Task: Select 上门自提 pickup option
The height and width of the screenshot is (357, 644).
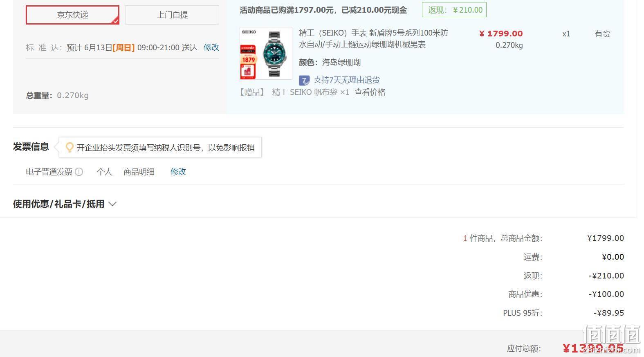Action: pyautogui.click(x=172, y=15)
